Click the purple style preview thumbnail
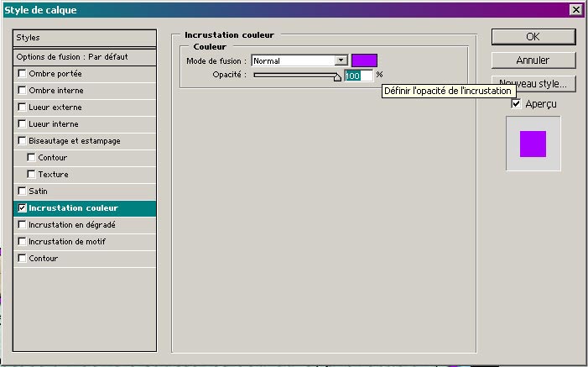588x367 pixels. click(533, 144)
